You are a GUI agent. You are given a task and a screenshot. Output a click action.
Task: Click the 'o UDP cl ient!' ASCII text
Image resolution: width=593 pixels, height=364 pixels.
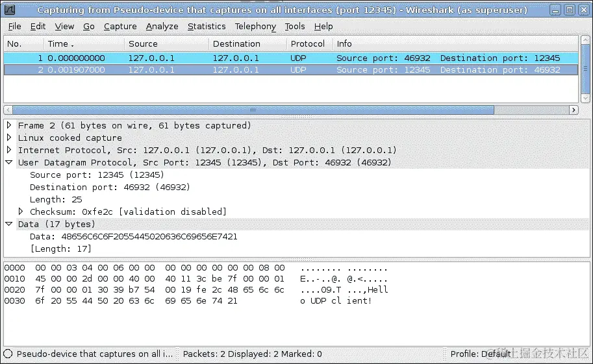pos(336,301)
